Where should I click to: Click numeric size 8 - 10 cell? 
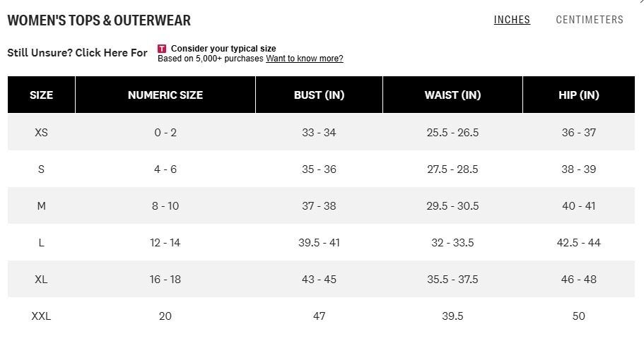165,206
